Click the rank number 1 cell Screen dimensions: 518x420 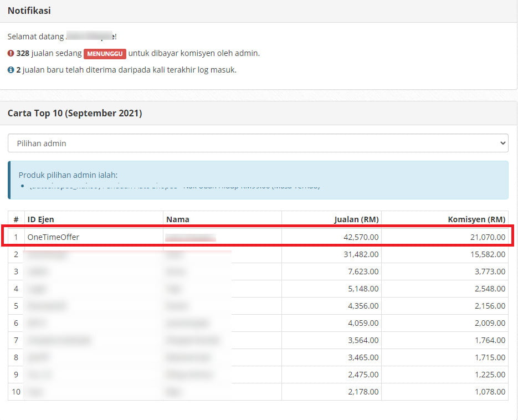coord(16,237)
